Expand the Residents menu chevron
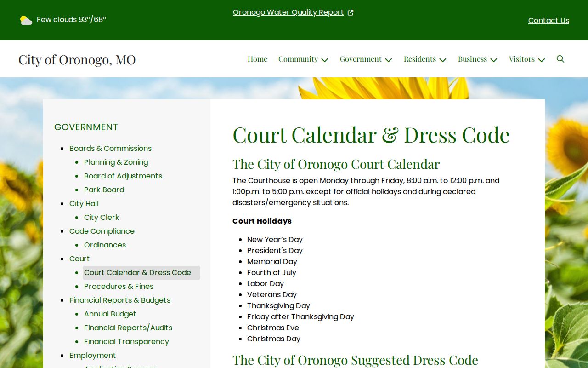The image size is (588, 368). pyautogui.click(x=443, y=60)
